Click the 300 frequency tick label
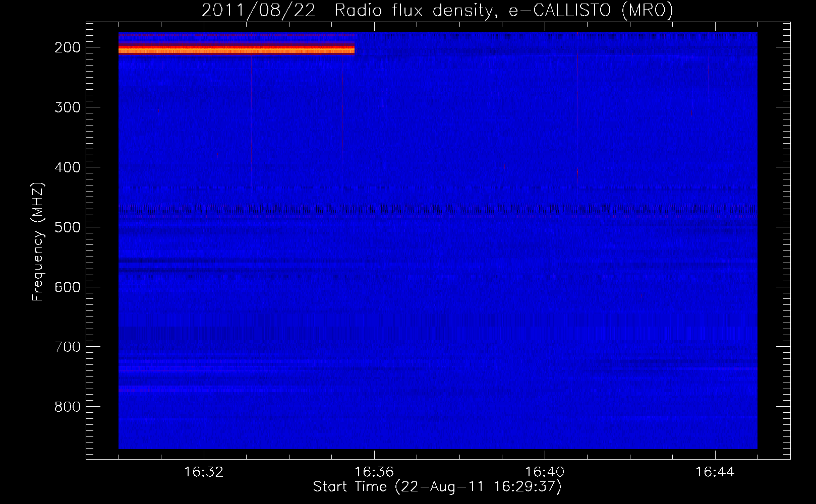The image size is (816, 504). (68, 107)
